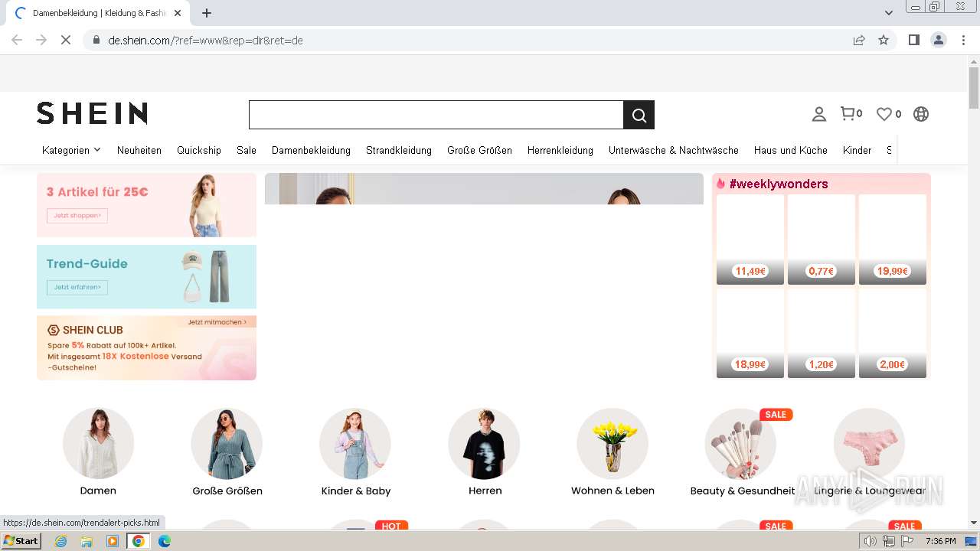980x551 pixels.
Task: Bookmark this page with star icon
Action: pyautogui.click(x=884, y=40)
